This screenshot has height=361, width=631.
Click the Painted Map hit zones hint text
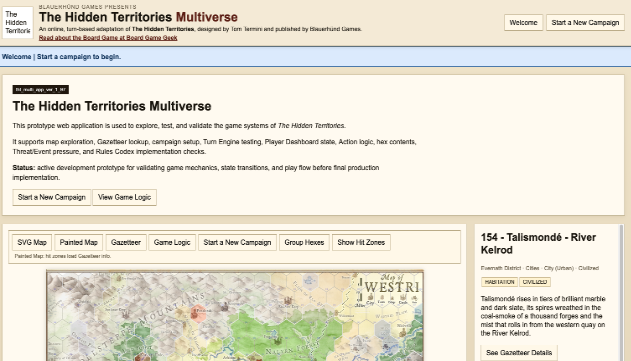pyautogui.click(x=63, y=256)
